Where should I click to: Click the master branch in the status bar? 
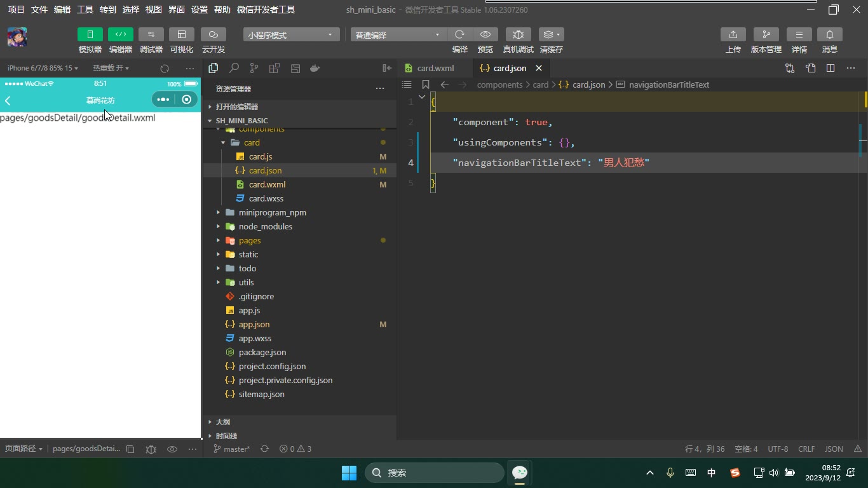(x=232, y=449)
